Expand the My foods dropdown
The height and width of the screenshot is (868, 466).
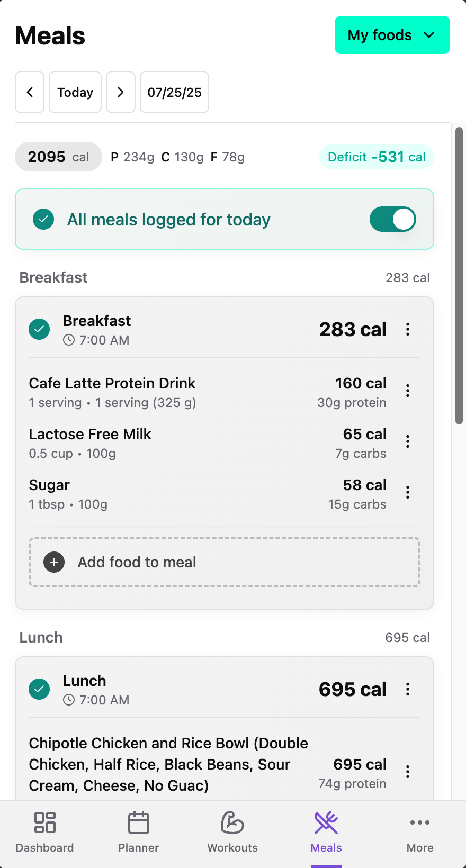click(x=392, y=35)
